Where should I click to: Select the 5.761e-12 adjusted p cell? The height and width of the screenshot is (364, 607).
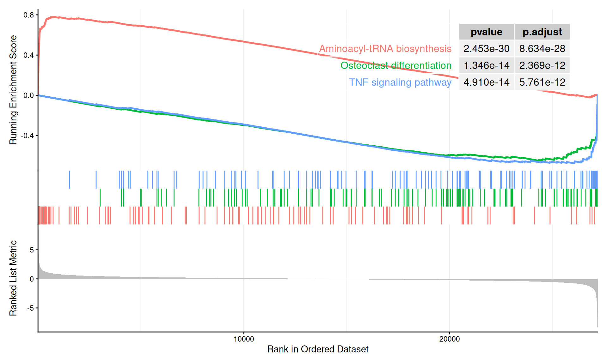(x=542, y=82)
